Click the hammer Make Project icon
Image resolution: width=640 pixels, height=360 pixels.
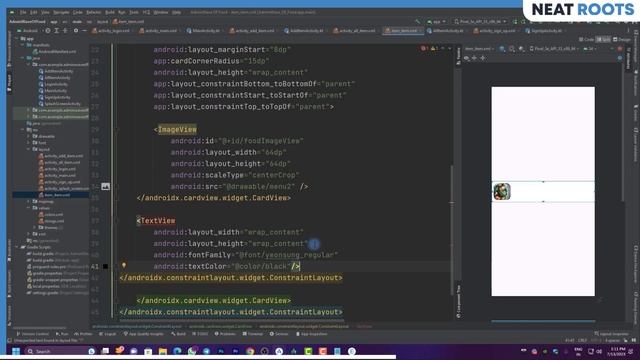(x=417, y=21)
